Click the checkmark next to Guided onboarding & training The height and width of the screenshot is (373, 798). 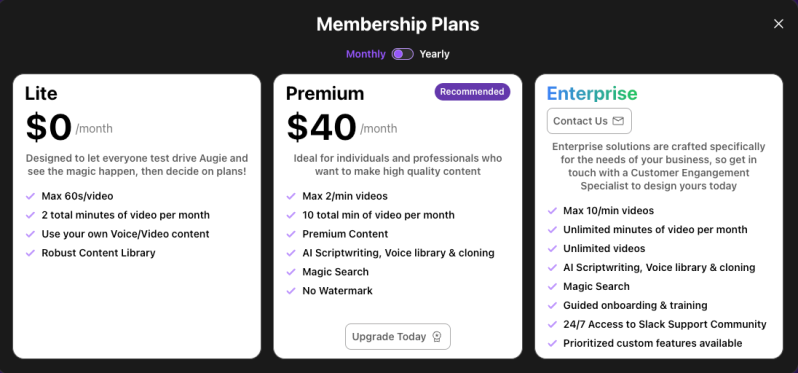[552, 306]
